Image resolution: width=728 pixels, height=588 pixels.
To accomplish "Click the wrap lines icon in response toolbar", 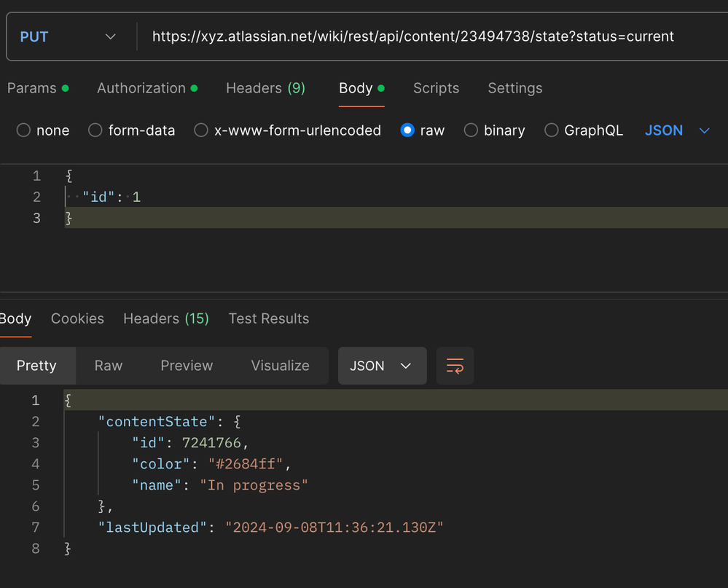I will 455,366.
